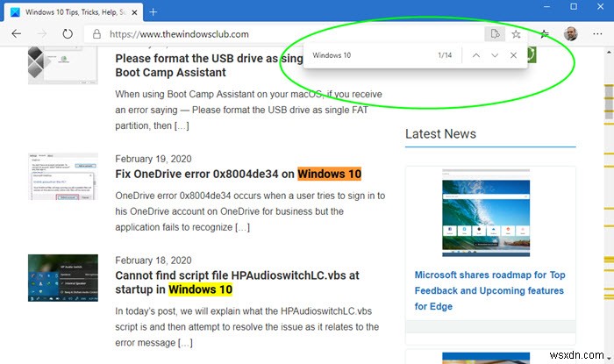
Task: Maximize the browser window
Action: (x=574, y=7)
